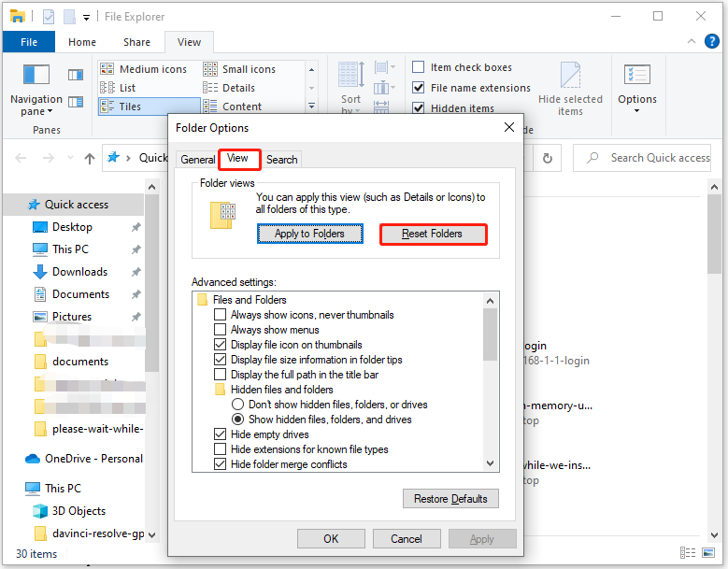Go up one folder level
Screen dimensions: 728x569
click(90, 158)
